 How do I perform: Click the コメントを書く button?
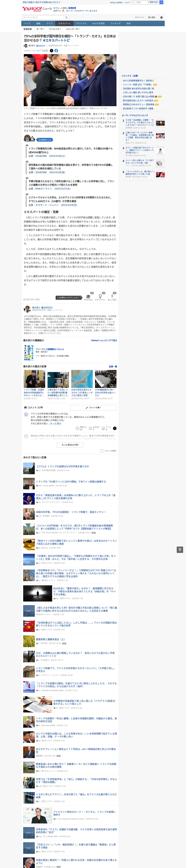tap(93, 407)
